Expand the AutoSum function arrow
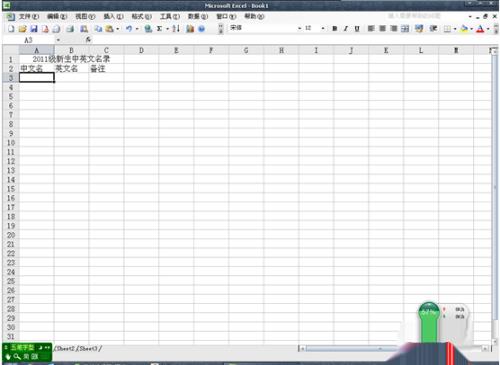 [x=168, y=29]
